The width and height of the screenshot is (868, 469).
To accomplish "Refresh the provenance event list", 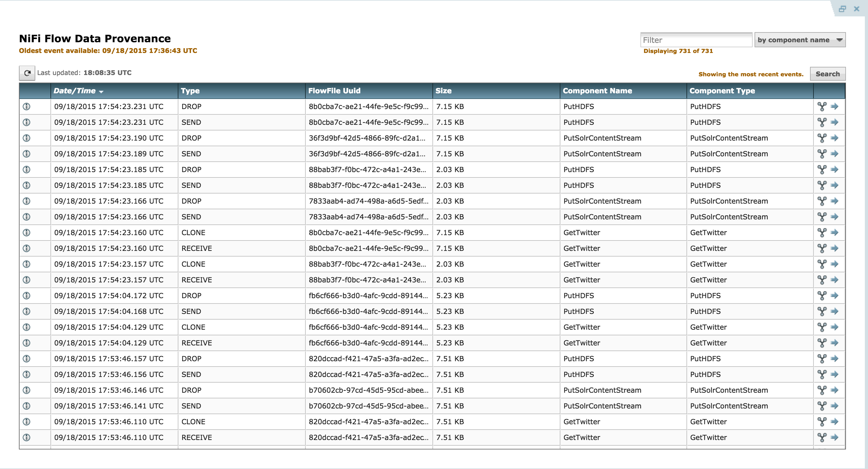I will tap(27, 73).
